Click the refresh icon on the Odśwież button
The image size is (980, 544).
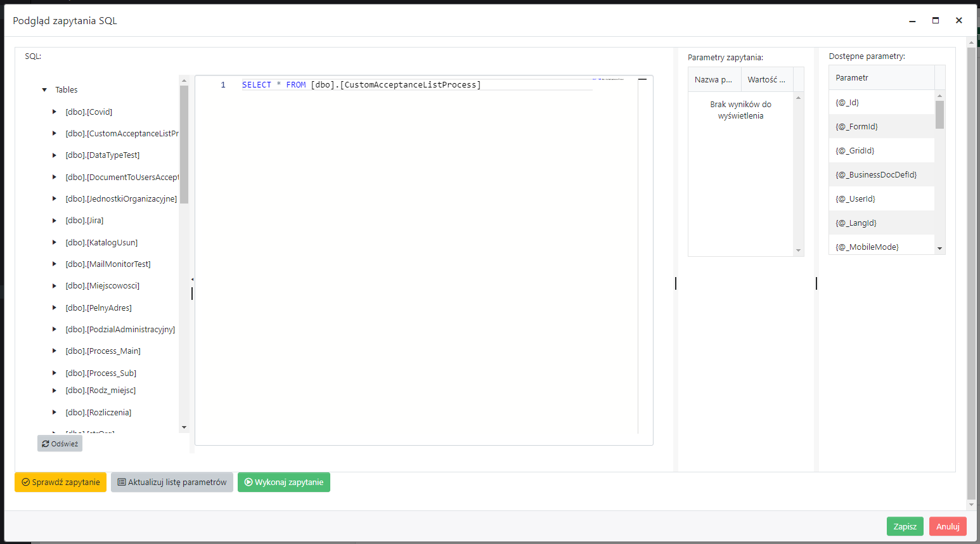[44, 443]
